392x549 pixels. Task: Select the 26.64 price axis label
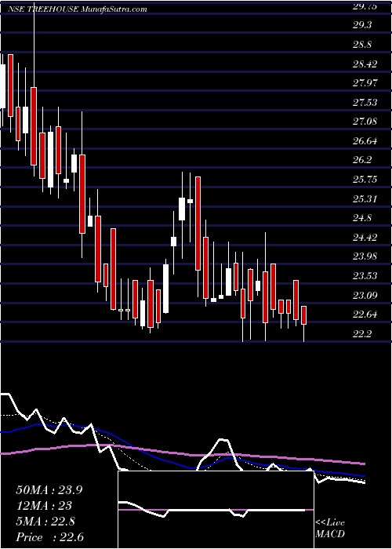tap(365, 141)
